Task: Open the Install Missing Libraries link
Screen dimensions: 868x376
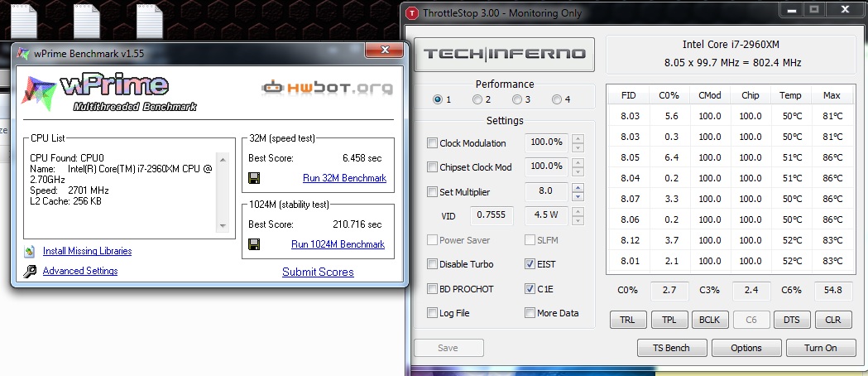Action: click(x=88, y=251)
